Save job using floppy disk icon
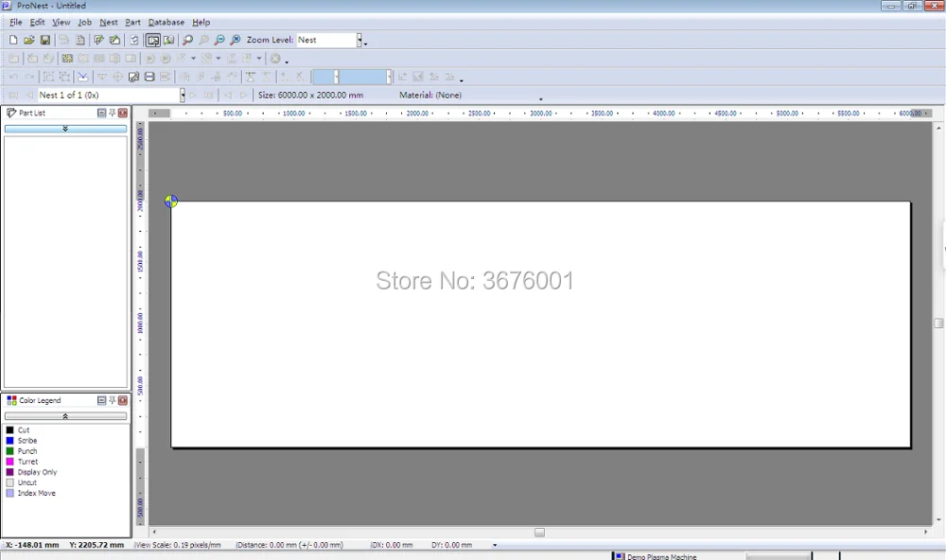This screenshot has height=560, width=946. coord(44,40)
